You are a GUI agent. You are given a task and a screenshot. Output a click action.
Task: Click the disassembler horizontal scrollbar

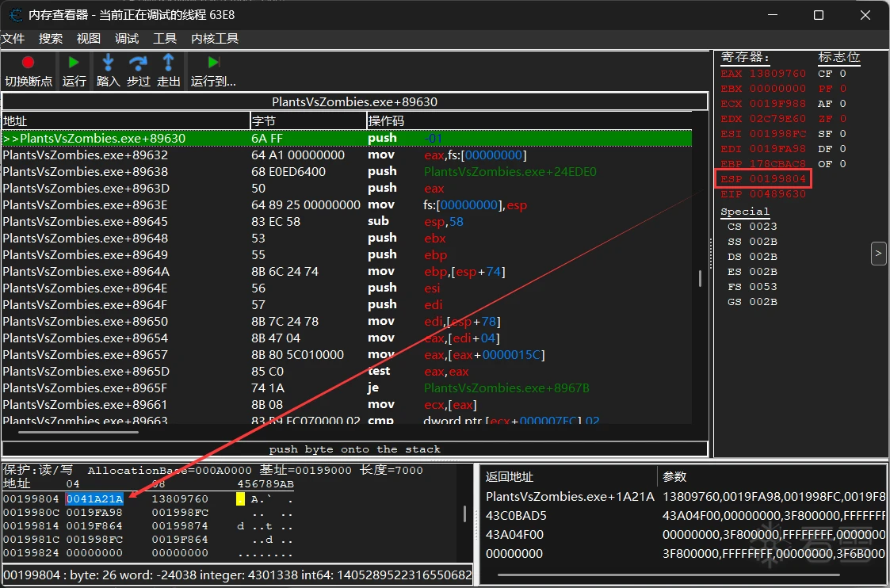pyautogui.click(x=78, y=433)
